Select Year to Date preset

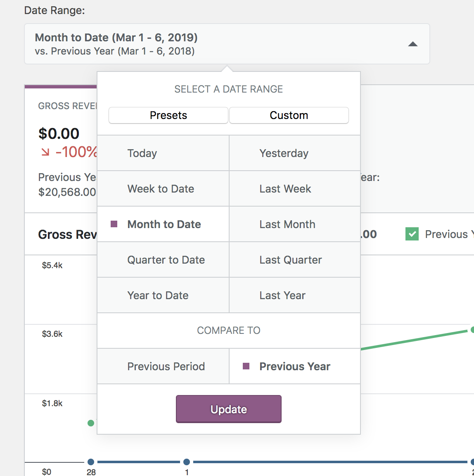(163, 295)
